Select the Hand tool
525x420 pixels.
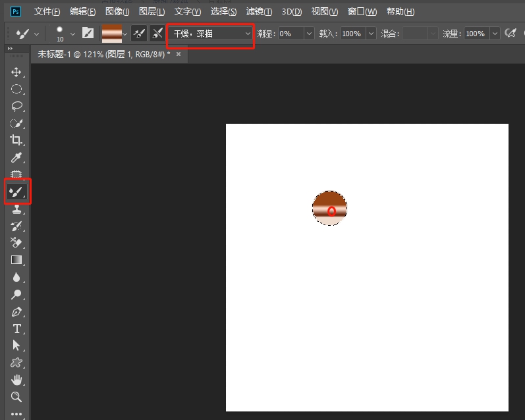pos(16,380)
